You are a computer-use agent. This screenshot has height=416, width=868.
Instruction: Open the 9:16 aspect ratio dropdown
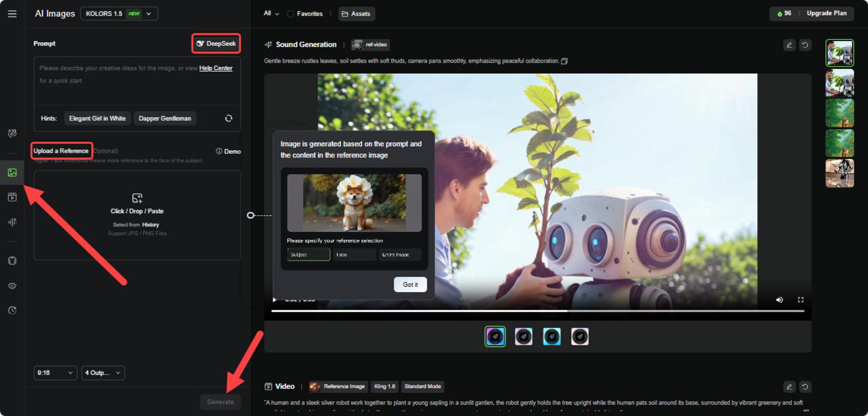pos(55,373)
